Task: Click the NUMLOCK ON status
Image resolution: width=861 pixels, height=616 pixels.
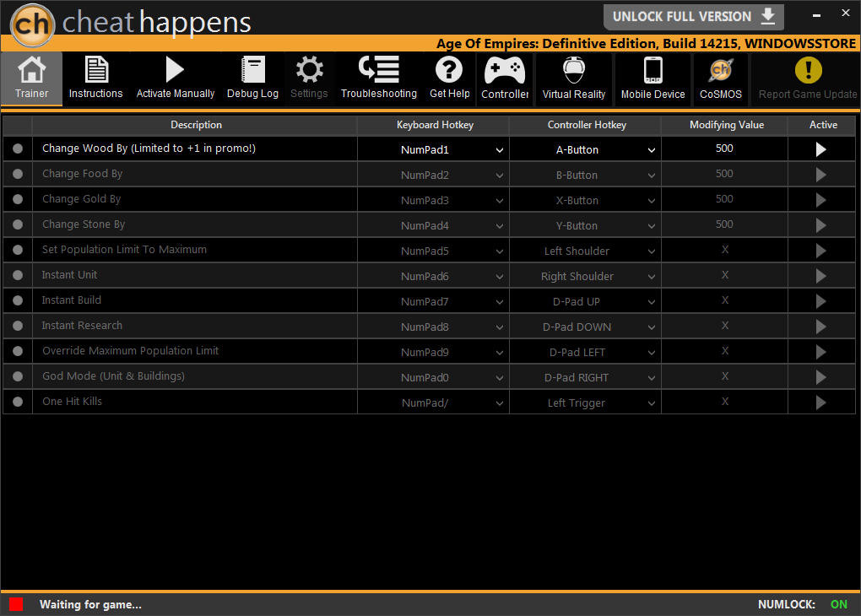Action: 803,604
